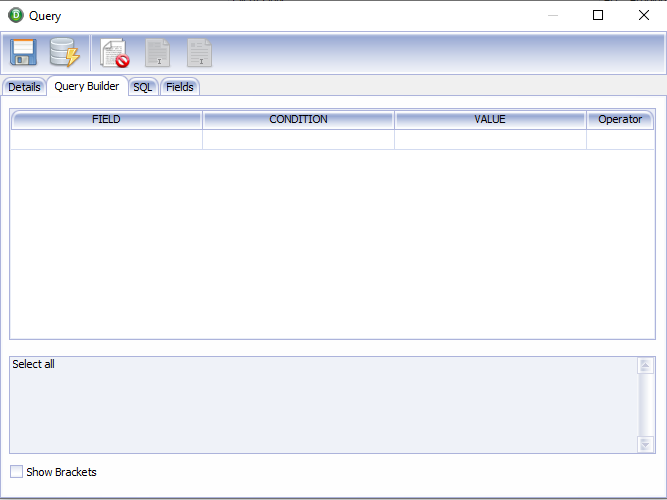Maximize the Query window

[x=598, y=15]
